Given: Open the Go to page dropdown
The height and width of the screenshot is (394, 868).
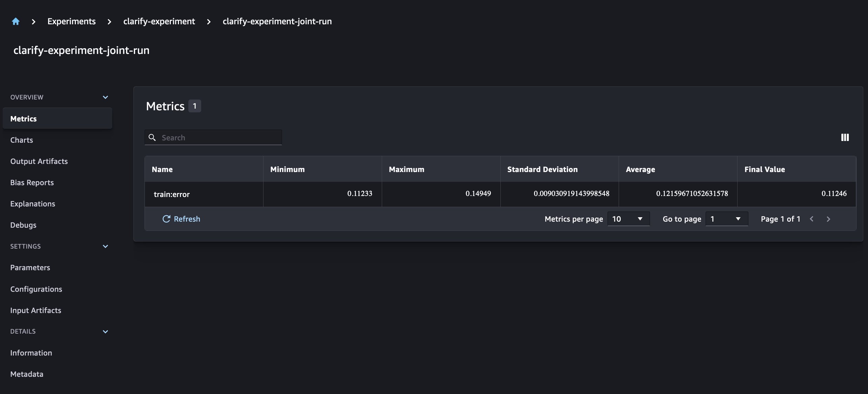Looking at the screenshot, I should tap(726, 219).
